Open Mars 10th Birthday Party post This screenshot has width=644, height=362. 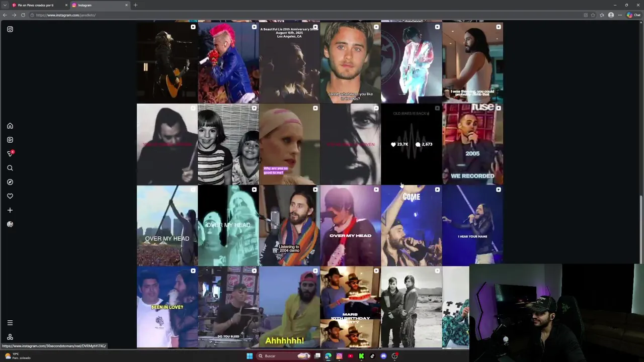pyautogui.click(x=350, y=307)
